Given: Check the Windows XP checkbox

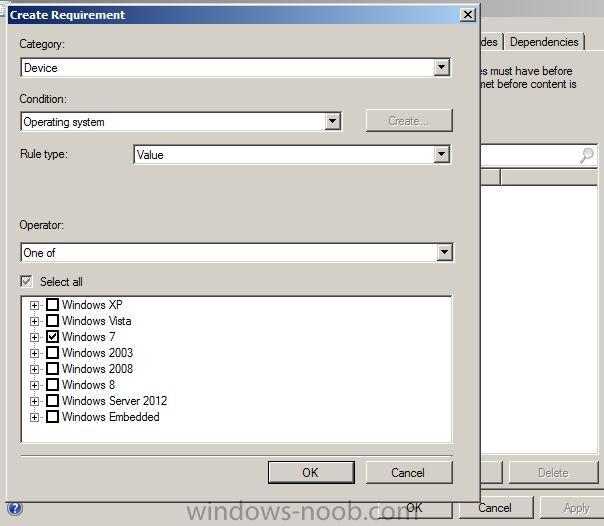Looking at the screenshot, I should click(52, 305).
